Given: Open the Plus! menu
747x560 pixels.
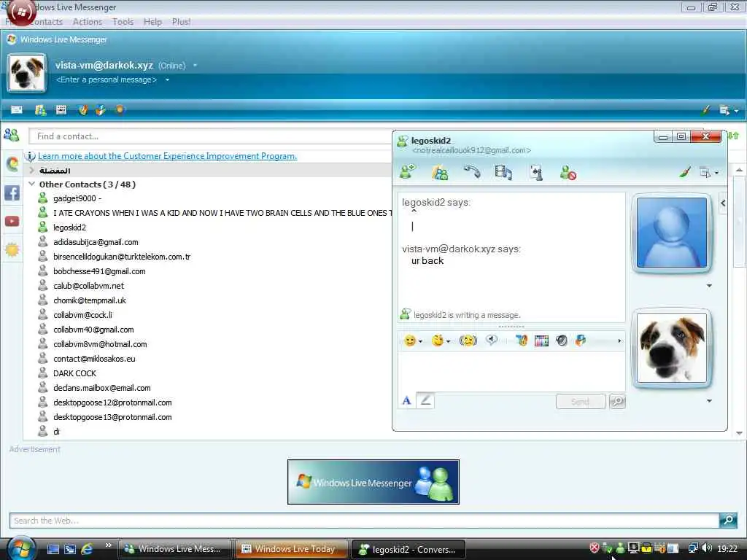Looking at the screenshot, I should click(x=181, y=22).
